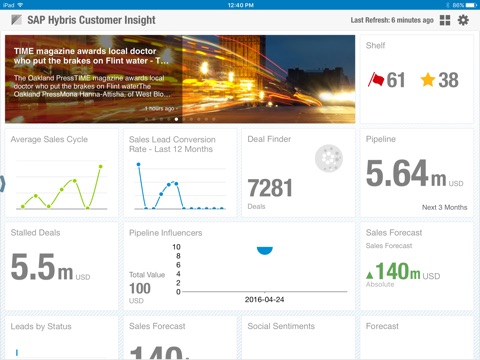Check battery status icon in status bar
This screenshot has height=360, width=480.
472,5
